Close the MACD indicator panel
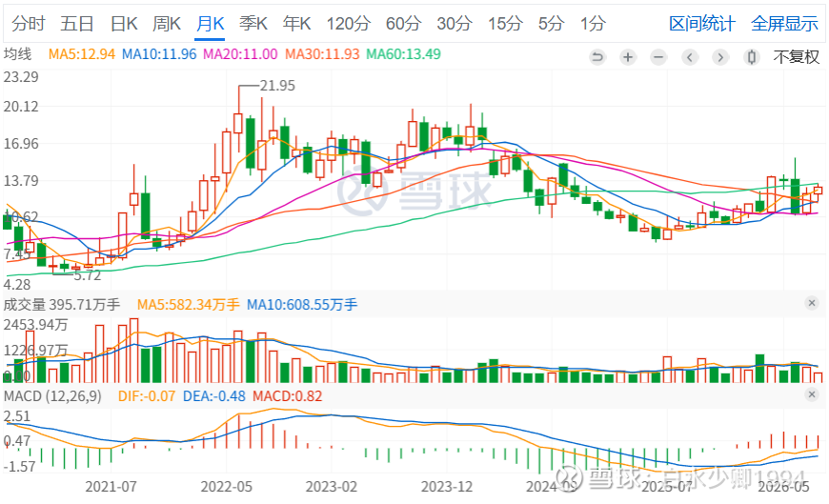This screenshot has width=829, height=504. [812, 394]
